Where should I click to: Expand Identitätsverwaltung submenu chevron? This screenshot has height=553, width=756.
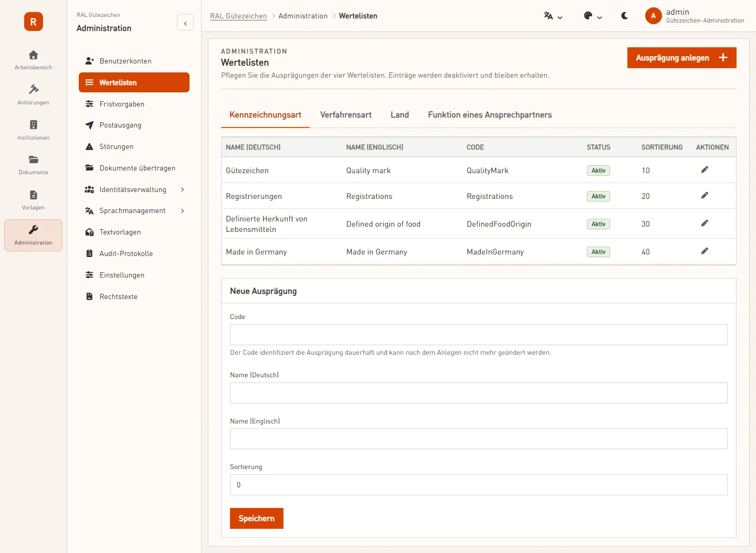(x=182, y=189)
